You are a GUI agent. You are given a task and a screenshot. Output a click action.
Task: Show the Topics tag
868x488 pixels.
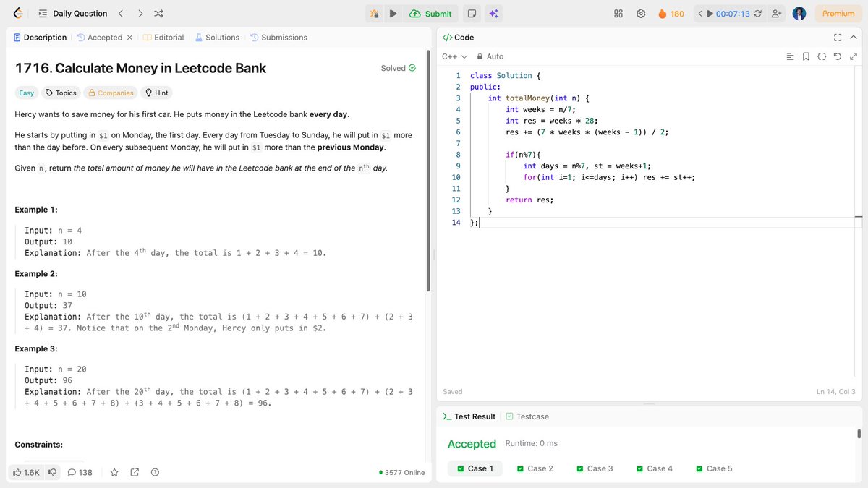point(61,93)
